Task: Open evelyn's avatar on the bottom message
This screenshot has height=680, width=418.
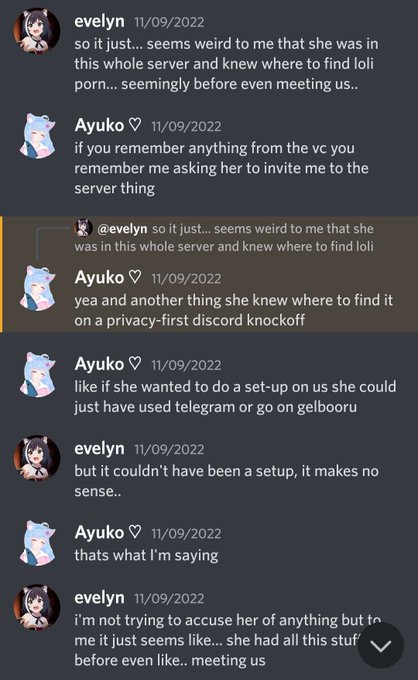Action: tap(37, 607)
